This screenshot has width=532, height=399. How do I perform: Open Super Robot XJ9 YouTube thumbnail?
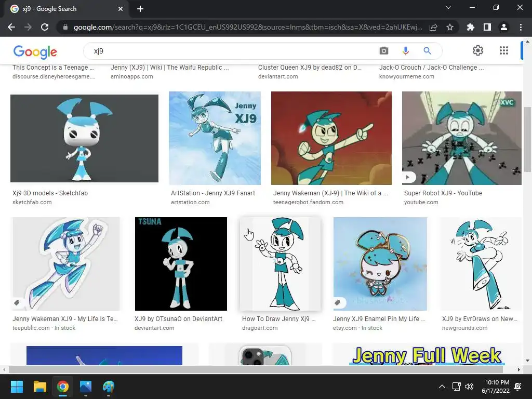pos(462,138)
